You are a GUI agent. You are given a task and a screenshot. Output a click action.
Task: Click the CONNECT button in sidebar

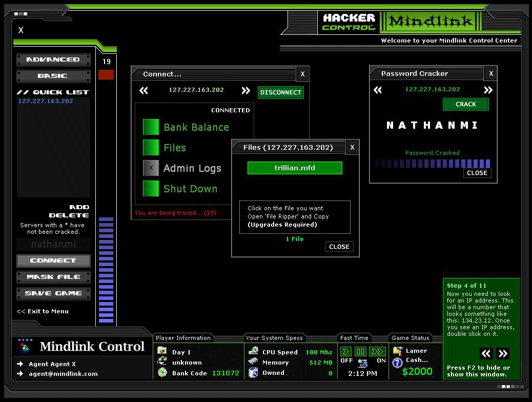[53, 260]
